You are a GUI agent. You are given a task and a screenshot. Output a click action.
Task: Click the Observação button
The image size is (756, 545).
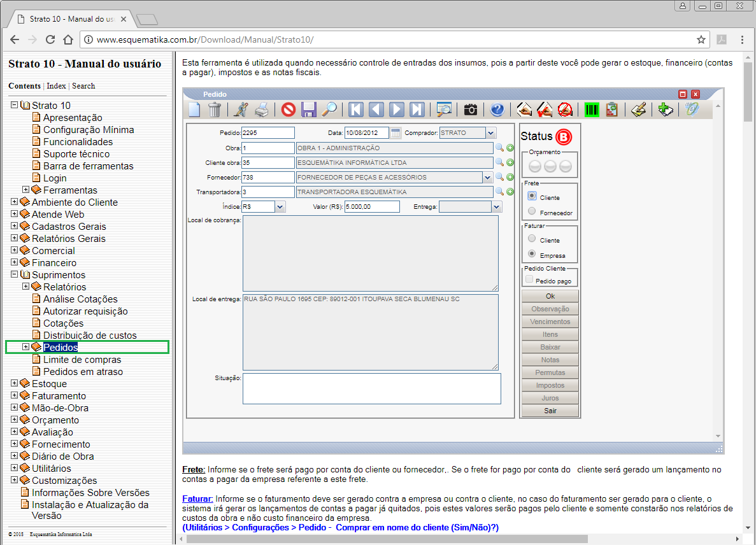pos(550,309)
